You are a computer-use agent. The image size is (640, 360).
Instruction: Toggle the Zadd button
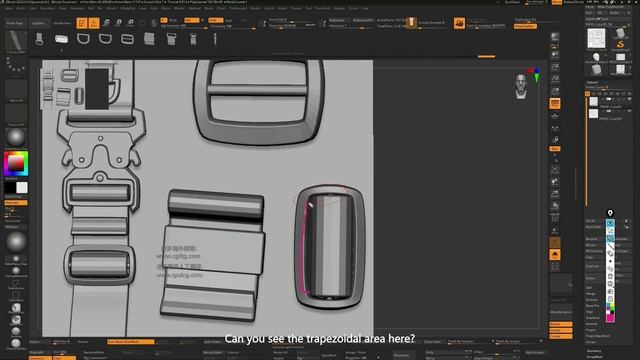(215, 20)
